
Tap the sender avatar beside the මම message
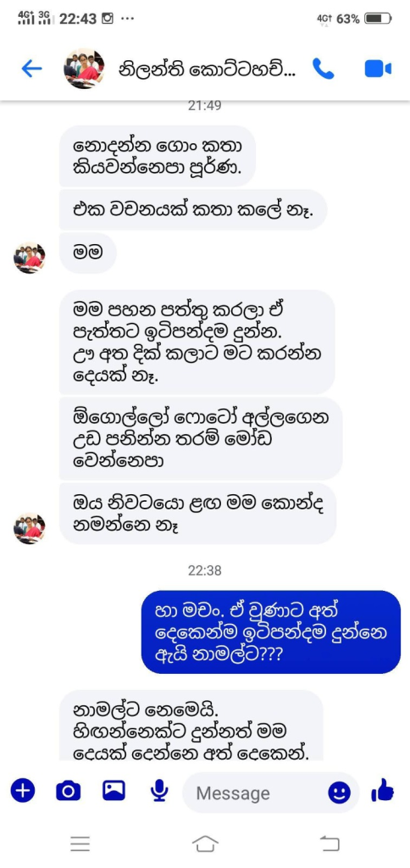pyautogui.click(x=30, y=258)
